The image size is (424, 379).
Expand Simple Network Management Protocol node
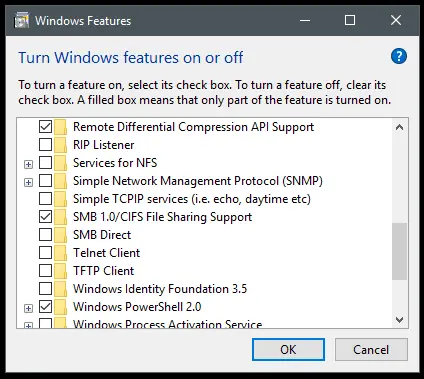[29, 182]
